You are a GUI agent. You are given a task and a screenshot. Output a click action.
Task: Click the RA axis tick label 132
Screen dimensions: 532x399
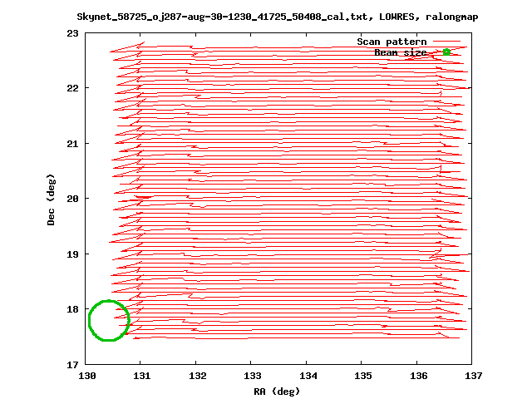(x=198, y=376)
